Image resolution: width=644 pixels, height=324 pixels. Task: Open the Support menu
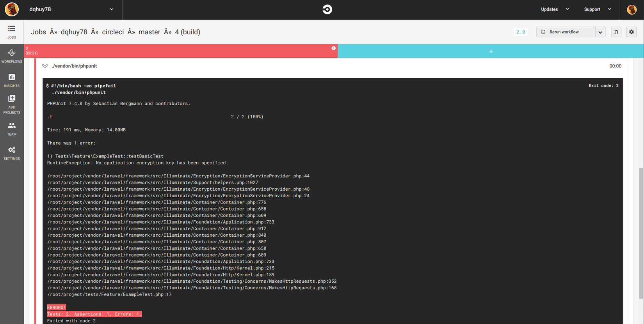[597, 9]
